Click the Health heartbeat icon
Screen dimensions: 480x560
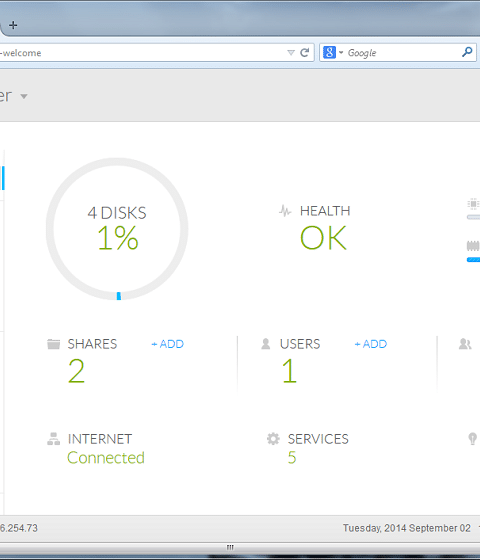click(x=285, y=211)
